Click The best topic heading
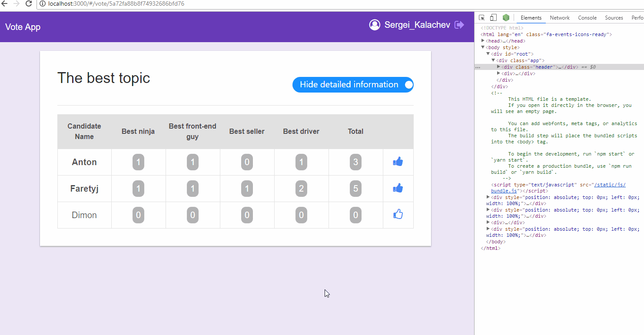Image resolution: width=644 pixels, height=335 pixels. click(x=104, y=78)
